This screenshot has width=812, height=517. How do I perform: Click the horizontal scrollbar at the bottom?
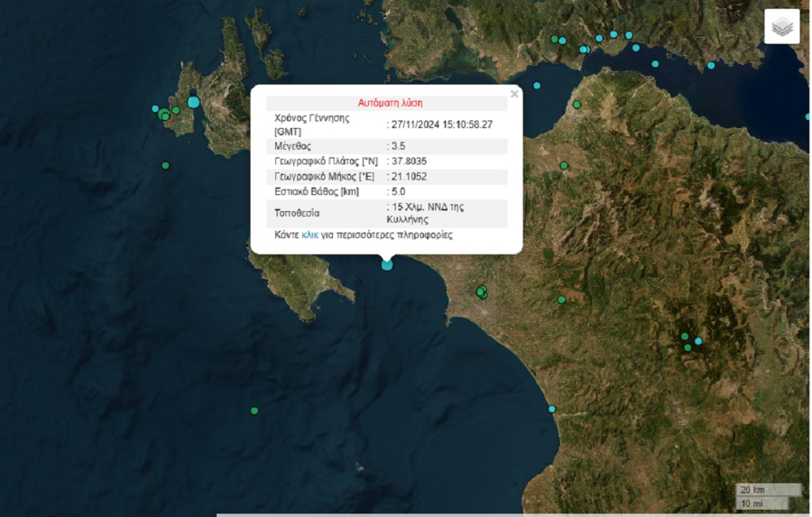coord(505,514)
